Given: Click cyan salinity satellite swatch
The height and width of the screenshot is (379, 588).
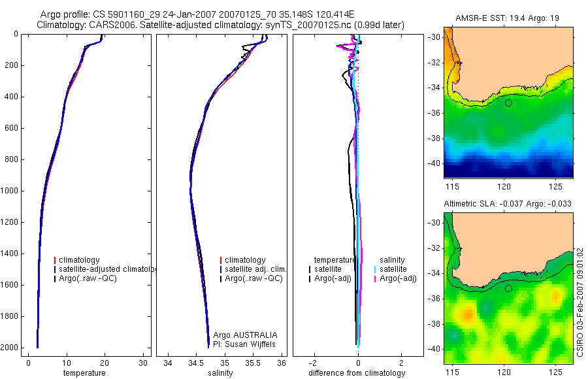Looking at the screenshot, I should [375, 269].
